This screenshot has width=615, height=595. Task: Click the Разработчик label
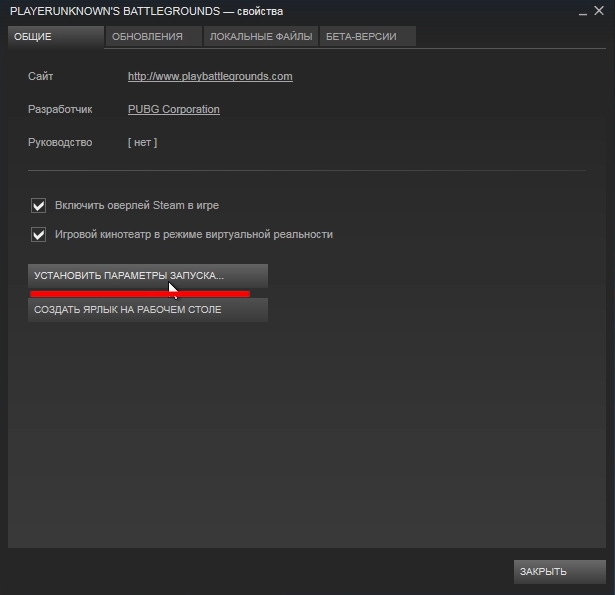[x=60, y=109]
